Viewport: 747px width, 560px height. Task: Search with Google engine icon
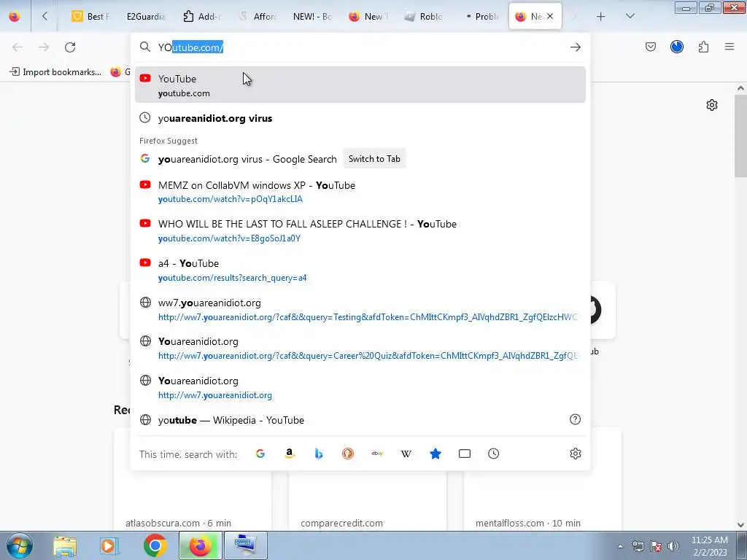point(260,454)
